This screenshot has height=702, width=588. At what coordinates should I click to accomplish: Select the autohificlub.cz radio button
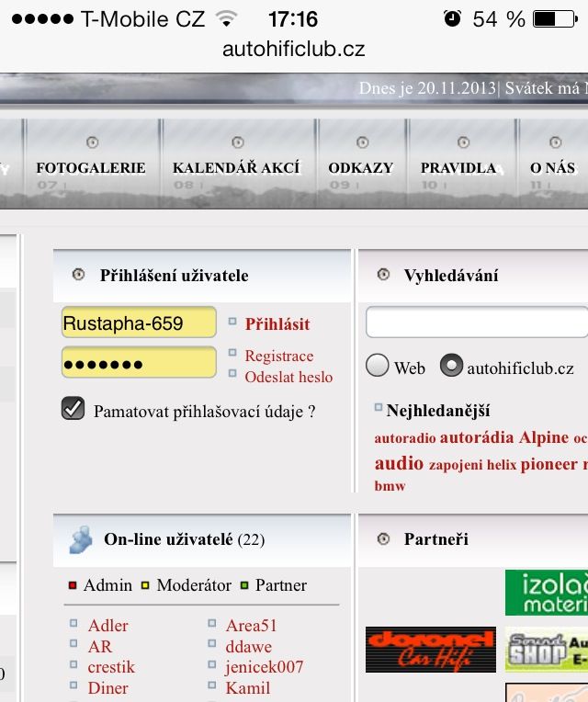coord(451,365)
